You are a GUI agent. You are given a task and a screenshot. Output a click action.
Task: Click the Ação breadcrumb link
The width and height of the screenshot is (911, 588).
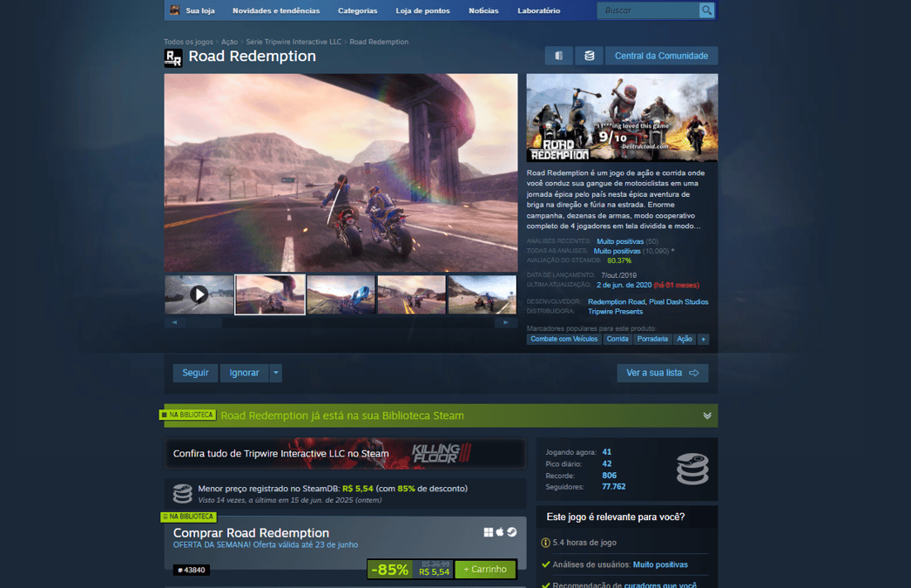coord(230,42)
